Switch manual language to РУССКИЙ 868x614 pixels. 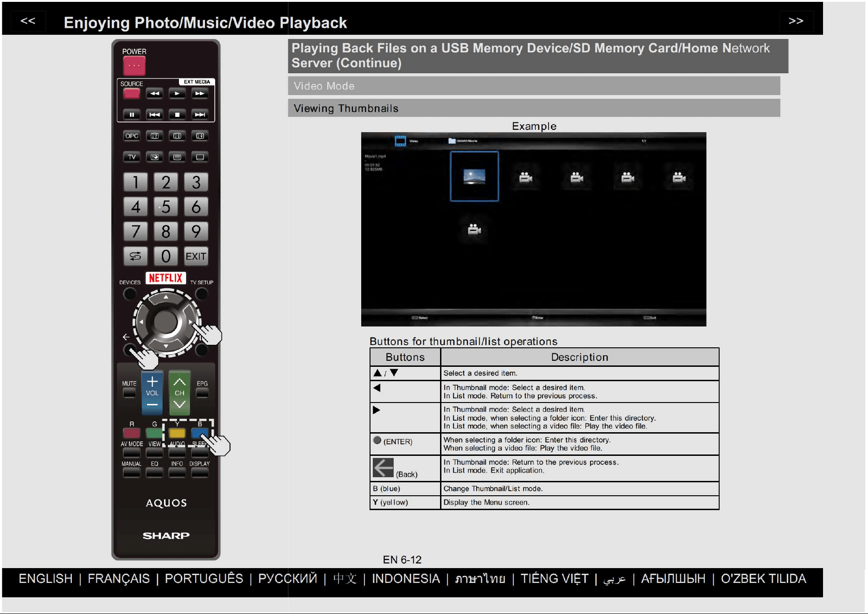coord(287,579)
